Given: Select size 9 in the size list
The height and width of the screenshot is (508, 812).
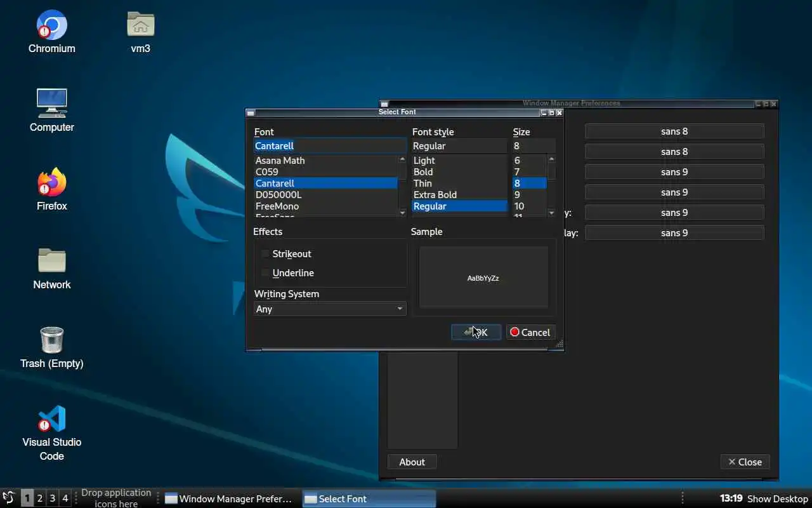Looking at the screenshot, I should point(530,195).
